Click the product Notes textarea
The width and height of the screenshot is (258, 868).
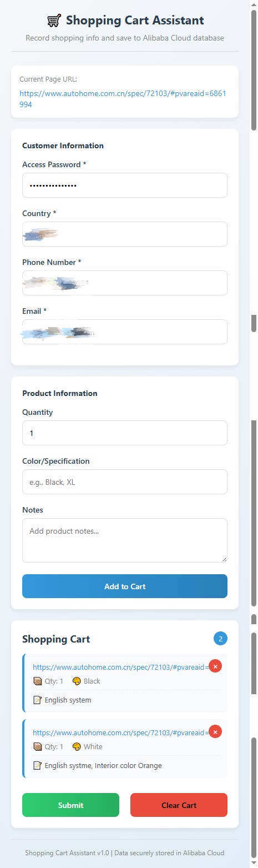tap(125, 540)
